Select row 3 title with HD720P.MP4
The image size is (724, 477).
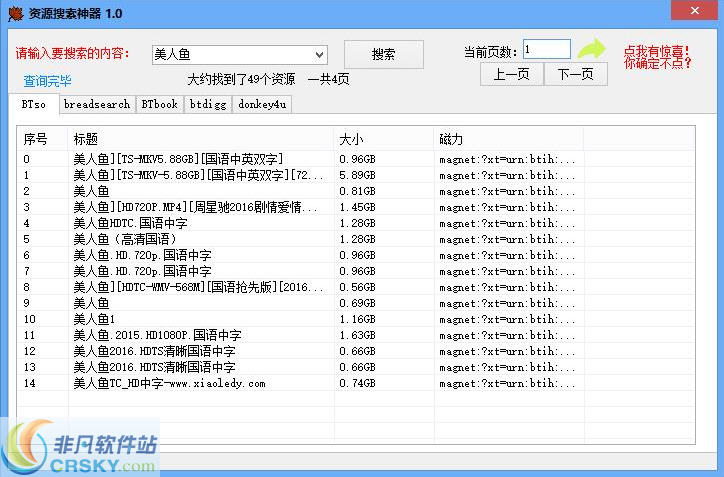195,207
